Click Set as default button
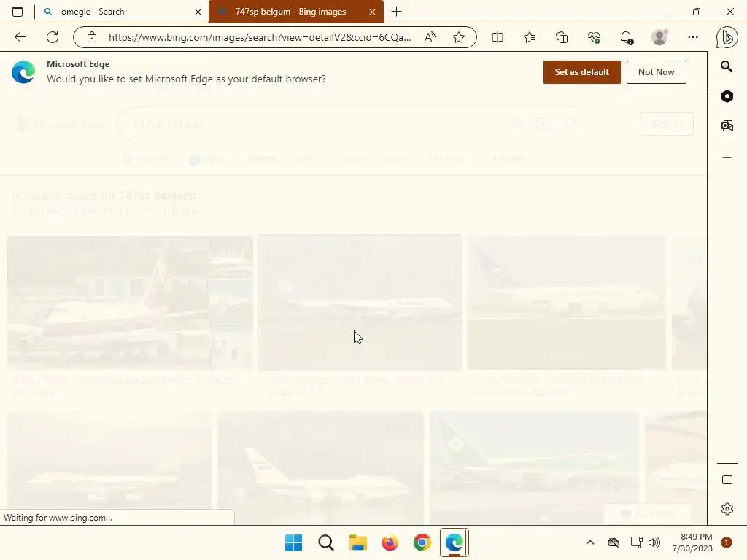This screenshot has width=747, height=560. tap(581, 72)
